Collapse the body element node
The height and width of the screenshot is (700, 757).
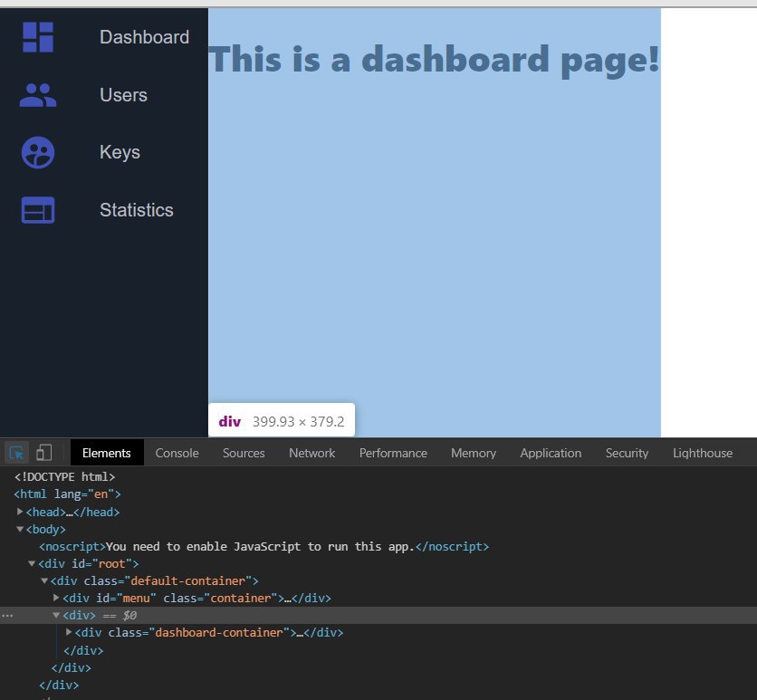[x=20, y=529]
